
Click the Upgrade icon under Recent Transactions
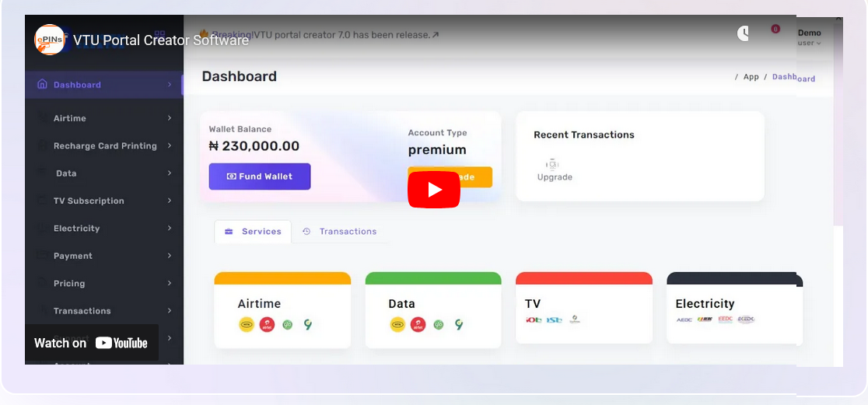[552, 164]
